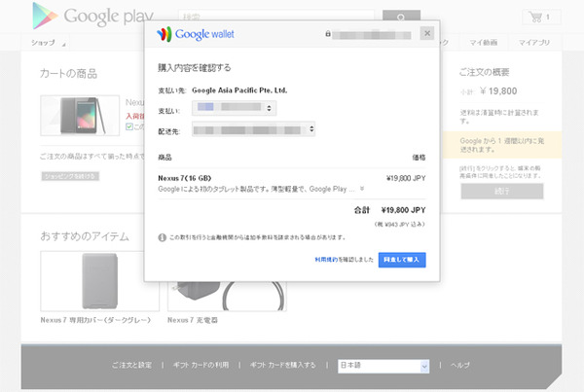Open ギフトカードの利用 footer link

point(201,365)
